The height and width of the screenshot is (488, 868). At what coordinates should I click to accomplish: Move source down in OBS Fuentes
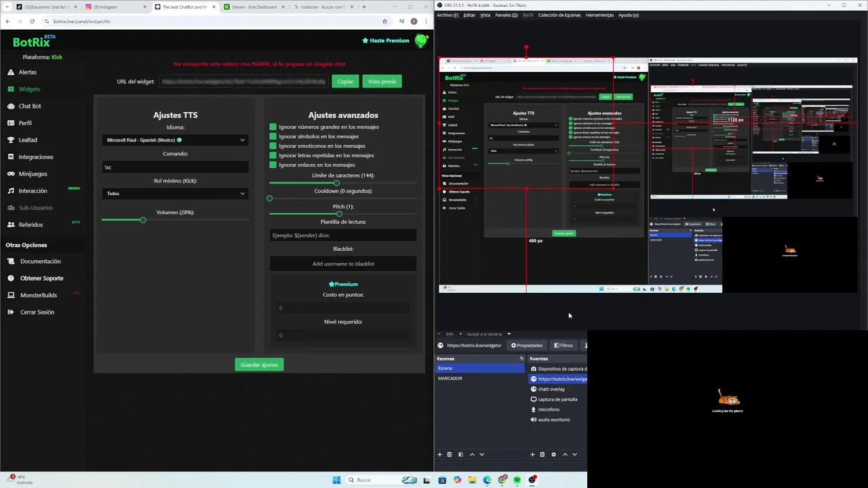[574, 454]
